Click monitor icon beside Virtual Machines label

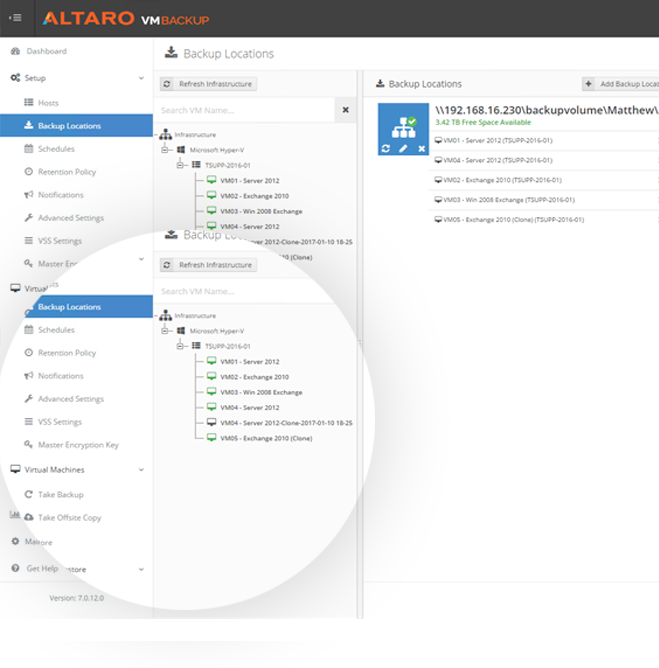tap(15, 469)
